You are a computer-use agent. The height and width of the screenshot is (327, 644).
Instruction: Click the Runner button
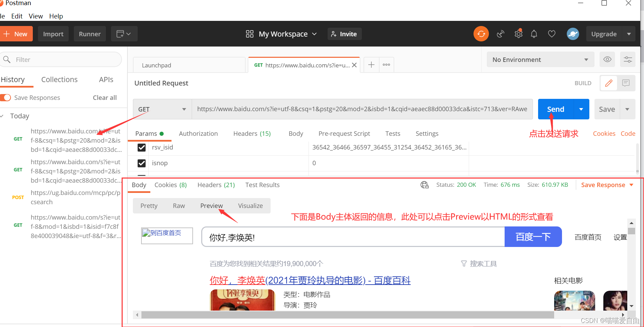click(x=90, y=34)
